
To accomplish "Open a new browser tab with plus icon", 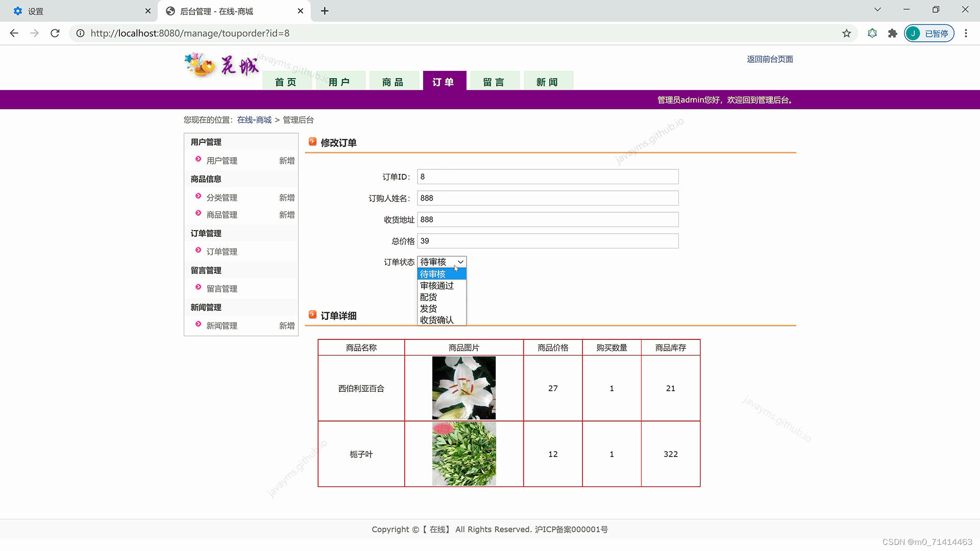I will (325, 11).
